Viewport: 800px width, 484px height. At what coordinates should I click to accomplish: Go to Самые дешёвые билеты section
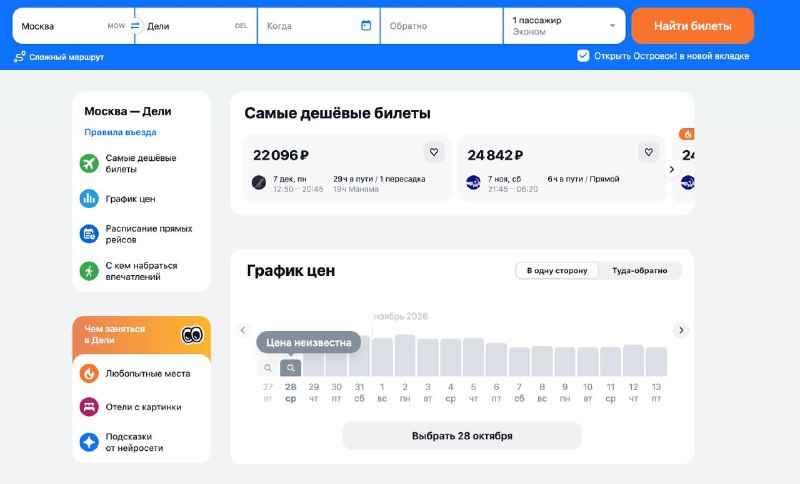[x=141, y=164]
